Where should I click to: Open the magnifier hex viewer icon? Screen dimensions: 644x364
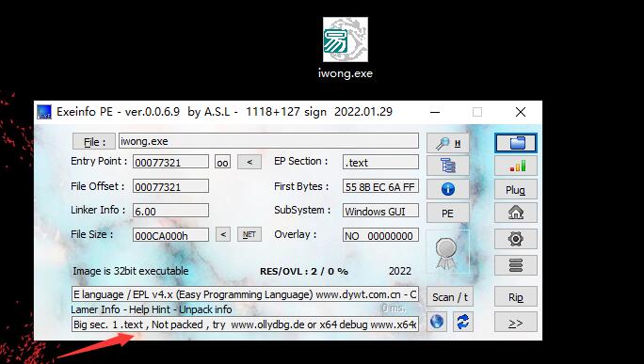(447, 143)
